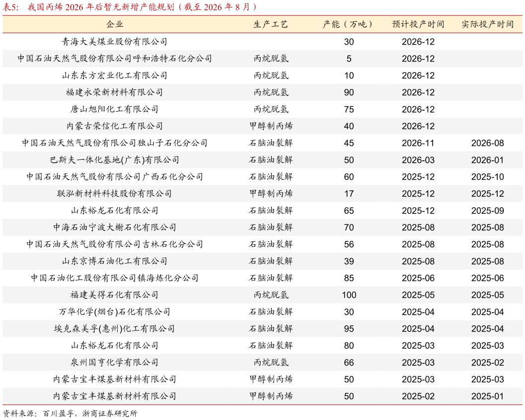Select the '福建永荣新材料有限公司' cell

pyautogui.click(x=115, y=92)
